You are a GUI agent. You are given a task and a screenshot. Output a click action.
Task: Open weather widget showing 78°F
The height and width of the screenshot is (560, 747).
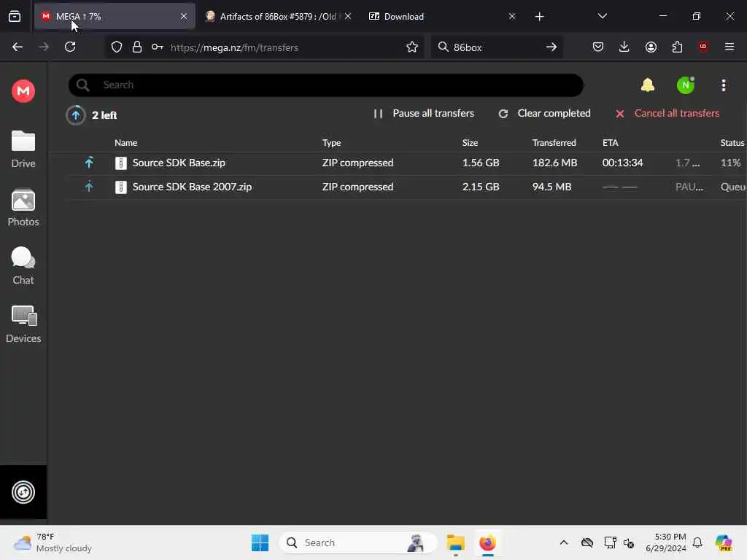click(53, 542)
